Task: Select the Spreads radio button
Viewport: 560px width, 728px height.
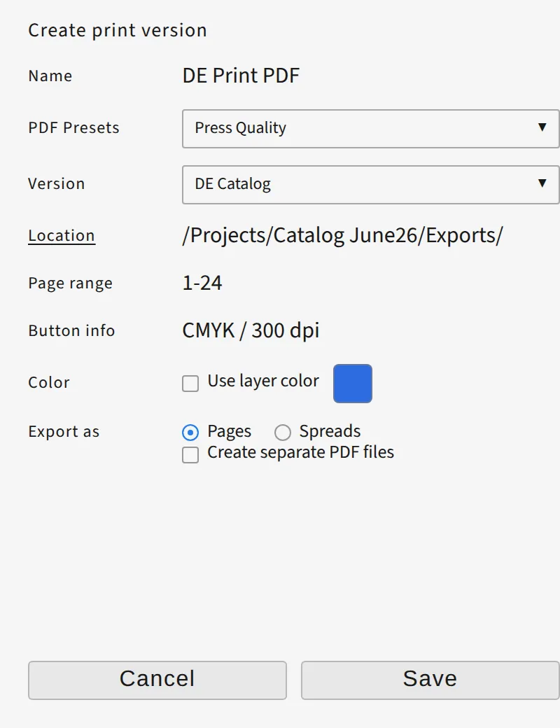Action: tap(282, 433)
